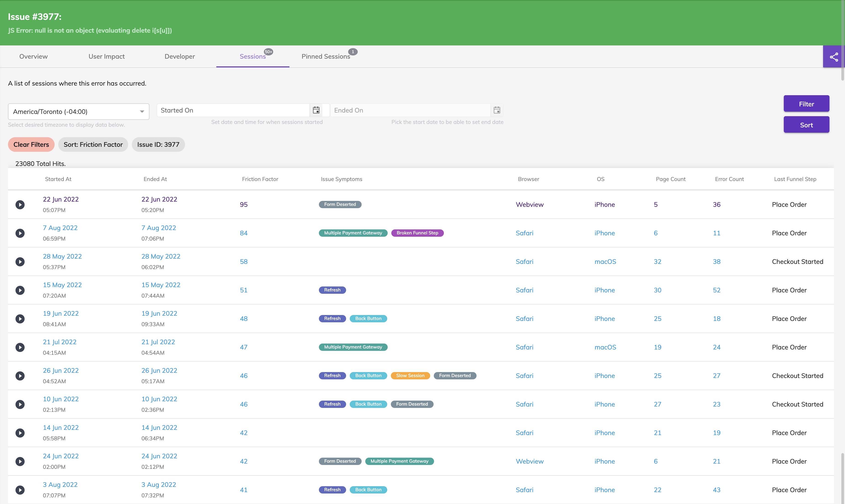
Task: Switch to the Developer tab
Action: (180, 56)
